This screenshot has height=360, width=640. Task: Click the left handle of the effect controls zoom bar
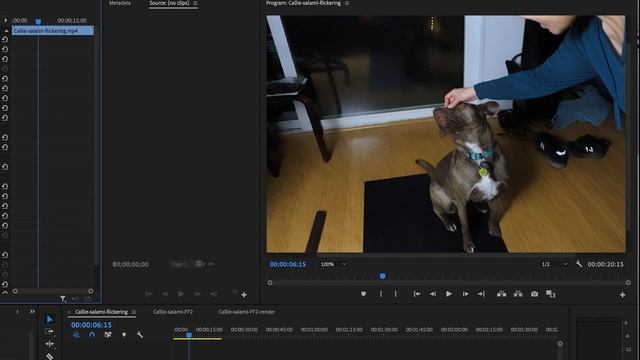pyautogui.click(x=15, y=291)
